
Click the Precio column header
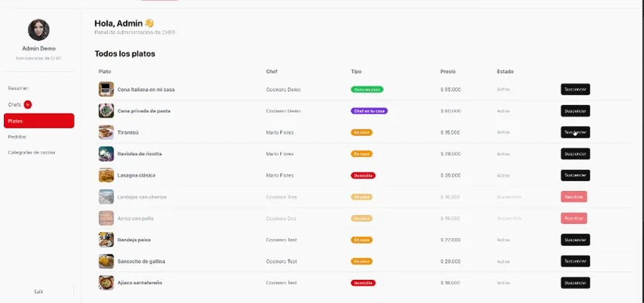point(448,71)
